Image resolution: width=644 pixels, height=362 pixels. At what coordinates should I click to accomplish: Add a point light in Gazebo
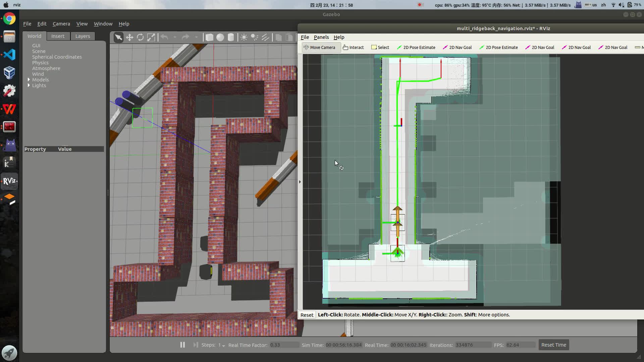[x=244, y=37]
